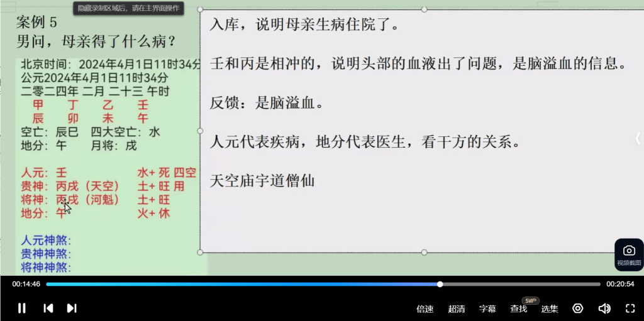The width and height of the screenshot is (644, 321).
Task: Click the 查找 search button
Action: click(519, 309)
